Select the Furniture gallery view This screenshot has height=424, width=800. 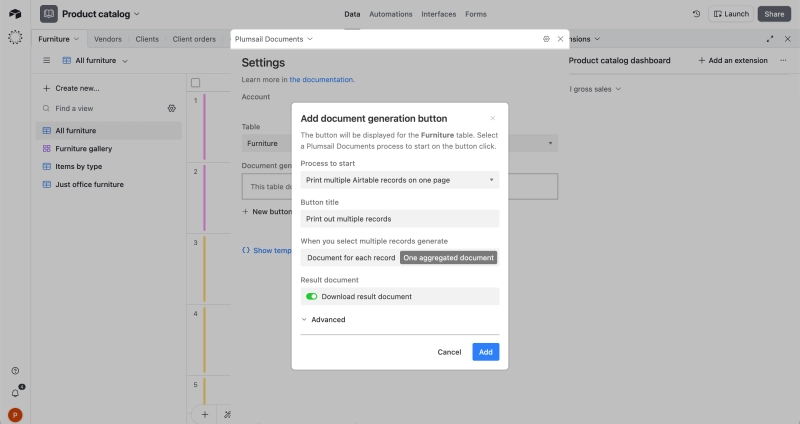pyautogui.click(x=109, y=148)
